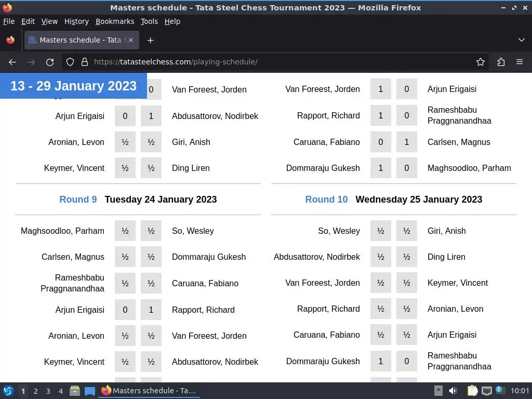Click 'Carlsen, Magnus' beside Caruana result

(459, 142)
